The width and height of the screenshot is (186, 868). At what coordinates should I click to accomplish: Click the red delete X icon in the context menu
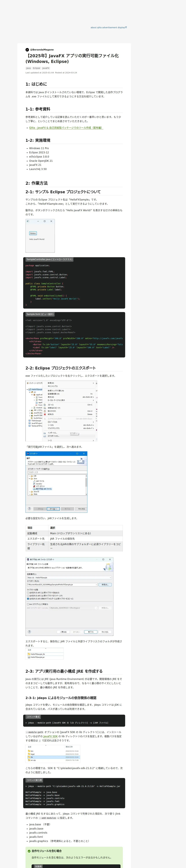click(45, 414)
